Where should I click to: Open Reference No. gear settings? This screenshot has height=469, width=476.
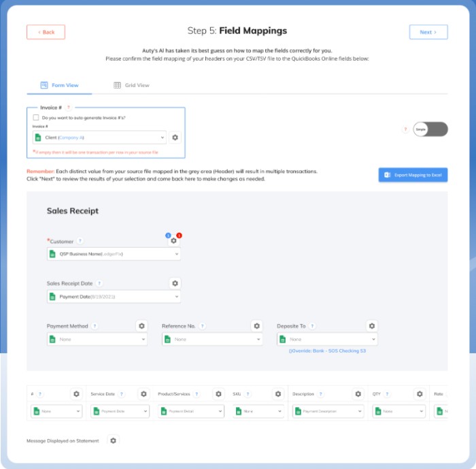(x=257, y=326)
